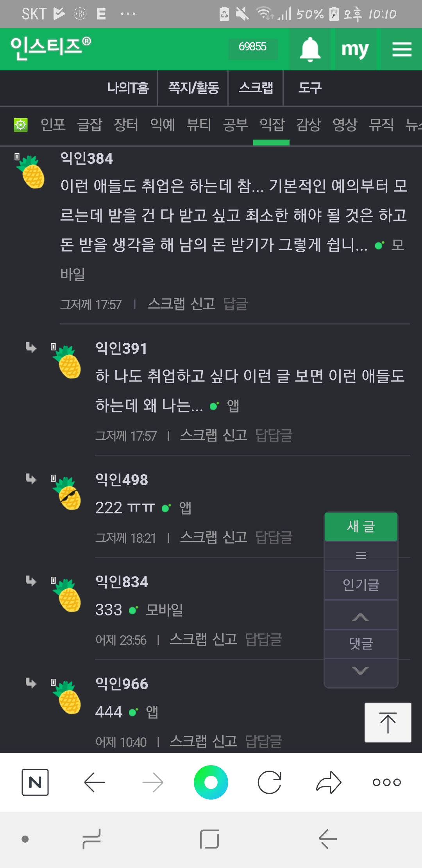
Task: Tap the green settings gear icon
Action: 21,125
